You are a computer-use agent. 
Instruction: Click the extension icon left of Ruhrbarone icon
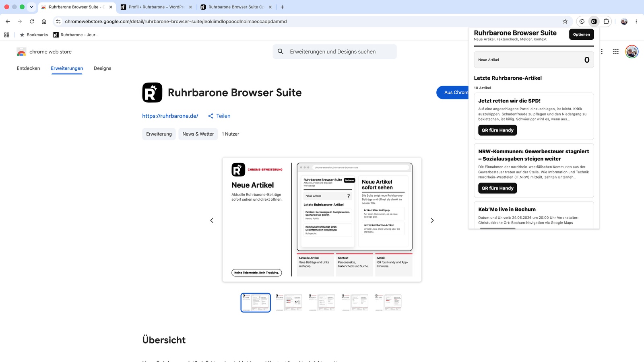click(x=582, y=21)
